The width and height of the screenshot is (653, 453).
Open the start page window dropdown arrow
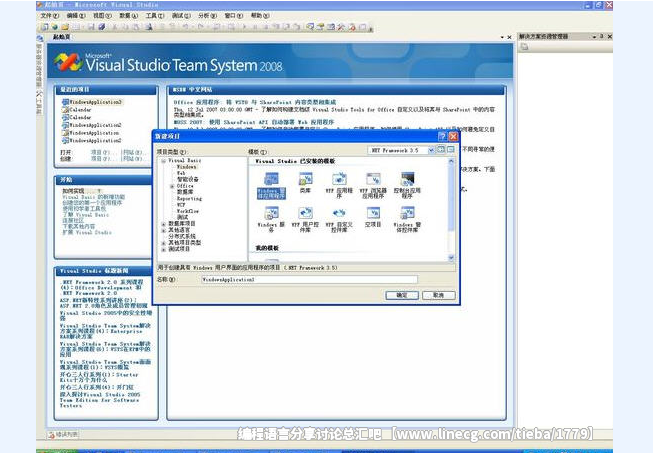[x=502, y=37]
